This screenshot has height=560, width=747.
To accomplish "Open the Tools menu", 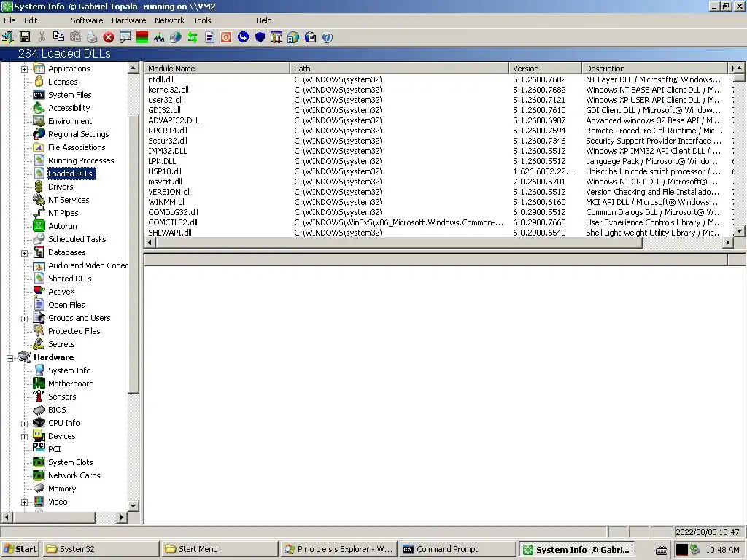I will point(201,20).
